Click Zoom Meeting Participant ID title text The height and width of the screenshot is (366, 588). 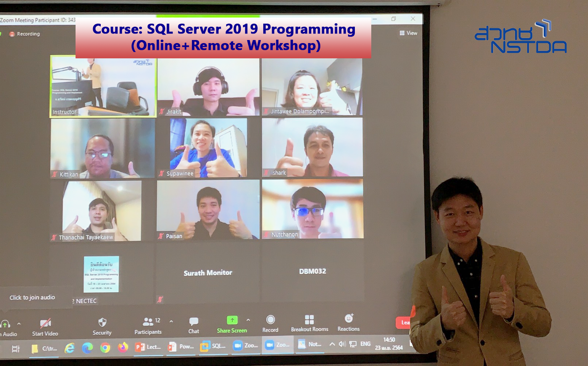pos(38,20)
